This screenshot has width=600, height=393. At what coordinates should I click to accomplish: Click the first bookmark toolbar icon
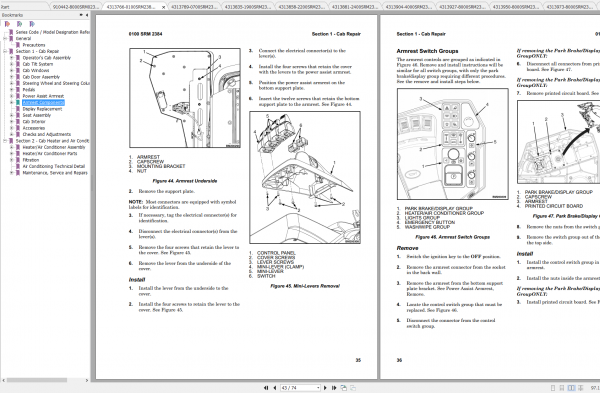7,24
